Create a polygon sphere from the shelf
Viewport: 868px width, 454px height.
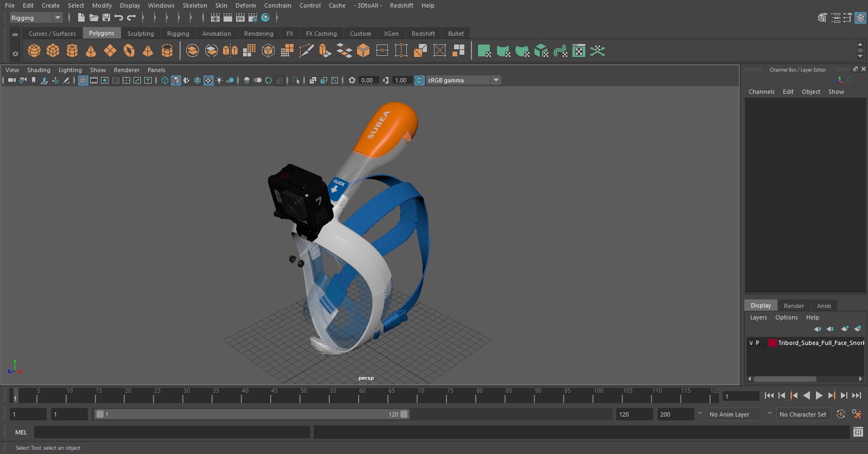34,51
